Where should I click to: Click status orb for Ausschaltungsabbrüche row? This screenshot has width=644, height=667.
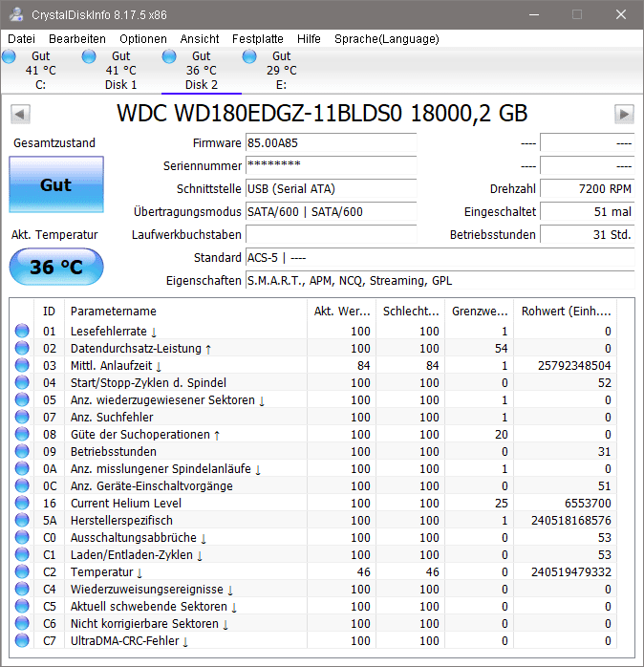click(x=22, y=537)
